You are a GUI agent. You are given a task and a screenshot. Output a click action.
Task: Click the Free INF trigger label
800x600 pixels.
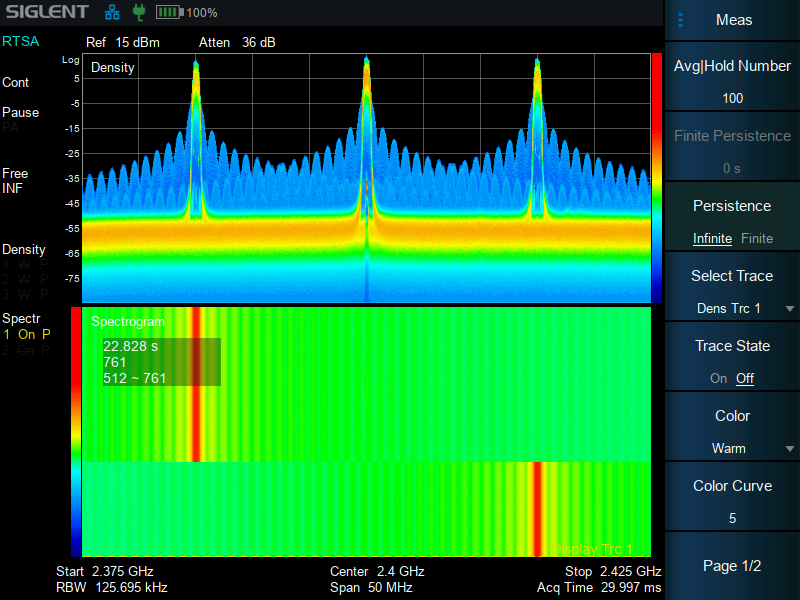tap(15, 181)
